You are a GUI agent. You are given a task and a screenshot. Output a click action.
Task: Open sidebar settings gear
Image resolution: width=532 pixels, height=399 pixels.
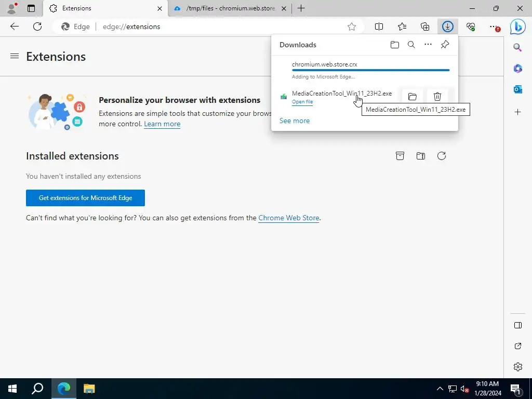point(518,367)
